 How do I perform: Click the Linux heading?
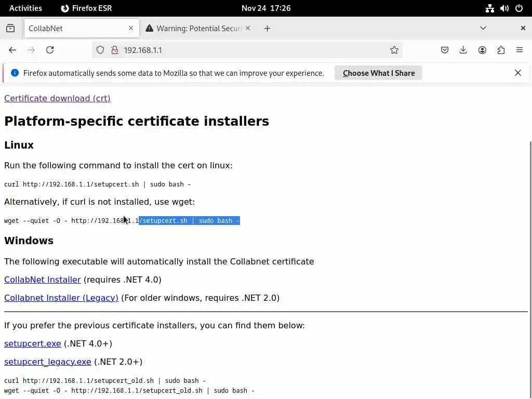19,145
